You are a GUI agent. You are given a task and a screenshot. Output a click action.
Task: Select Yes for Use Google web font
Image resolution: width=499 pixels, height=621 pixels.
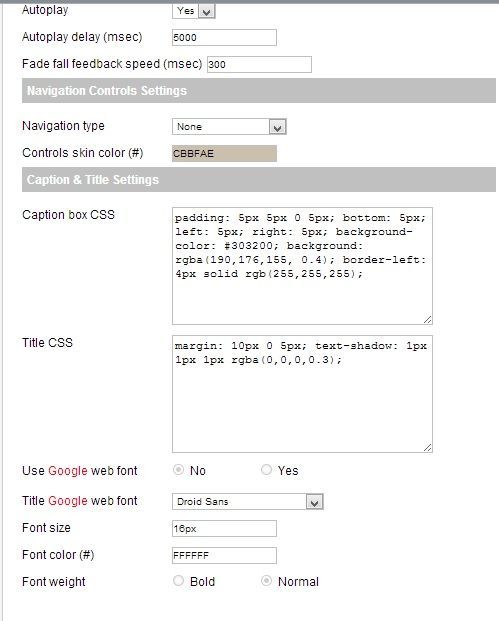(267, 470)
